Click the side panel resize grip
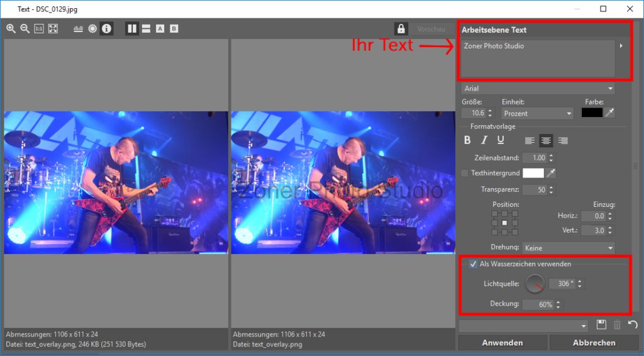The height and width of the screenshot is (356, 644). pos(635,166)
